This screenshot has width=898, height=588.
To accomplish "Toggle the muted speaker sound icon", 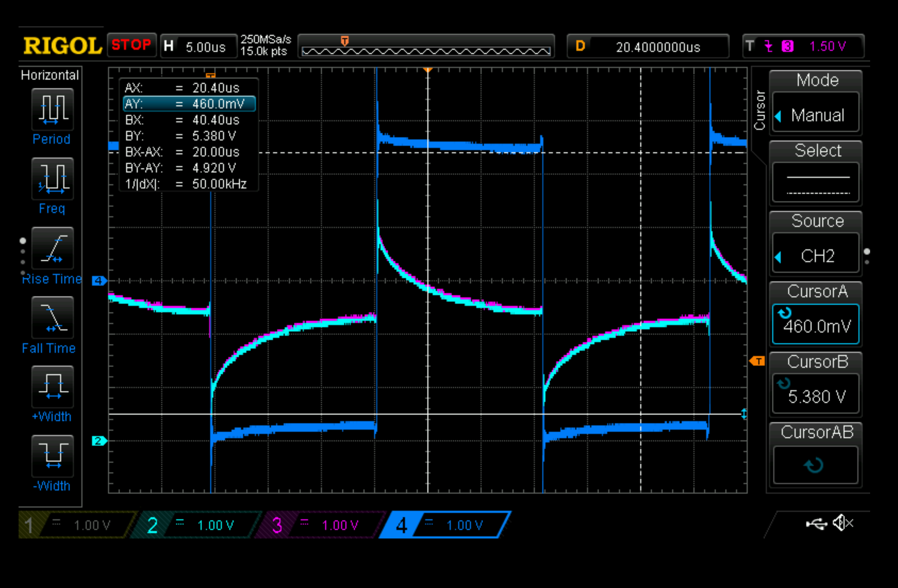I will coord(843,523).
